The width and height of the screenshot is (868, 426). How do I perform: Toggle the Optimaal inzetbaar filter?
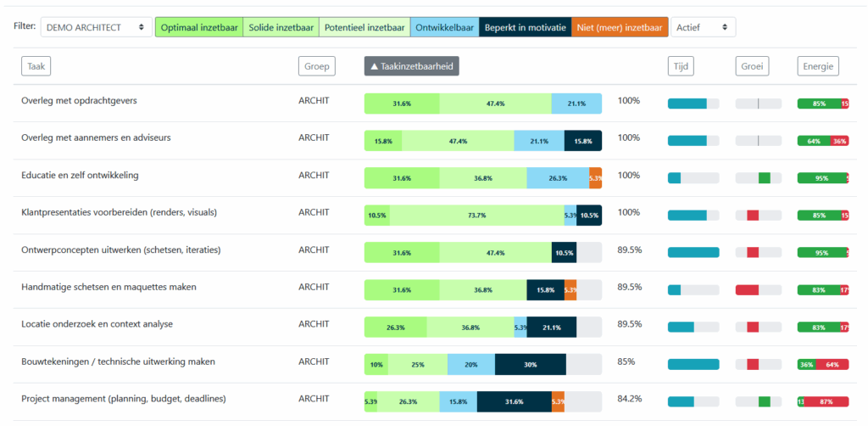pyautogui.click(x=198, y=27)
